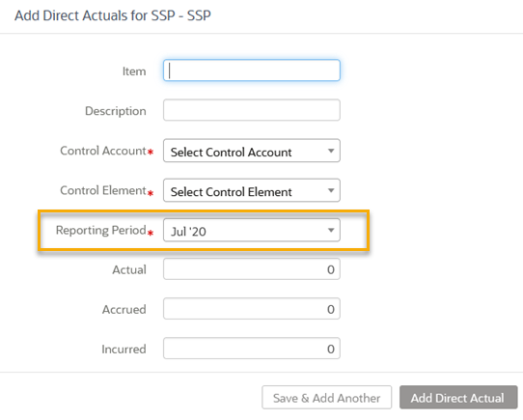
Task: Click the Control Account field label
Action: (103, 151)
